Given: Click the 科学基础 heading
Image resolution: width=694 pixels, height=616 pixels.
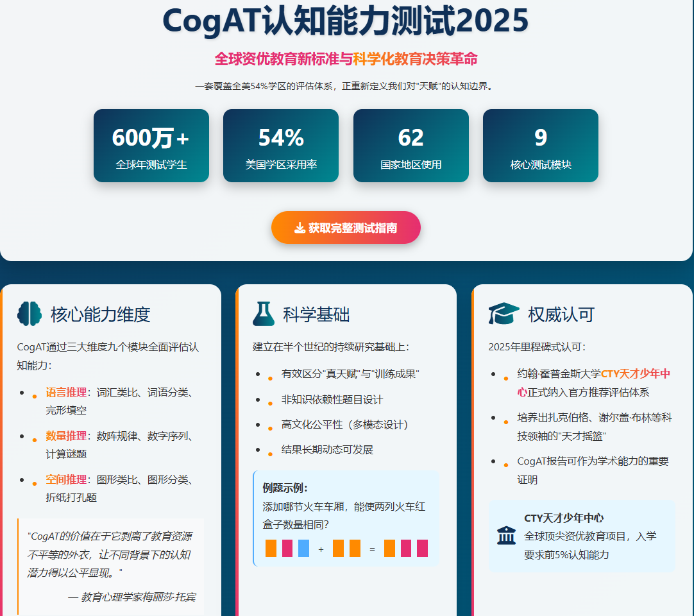Looking at the screenshot, I should [x=316, y=314].
